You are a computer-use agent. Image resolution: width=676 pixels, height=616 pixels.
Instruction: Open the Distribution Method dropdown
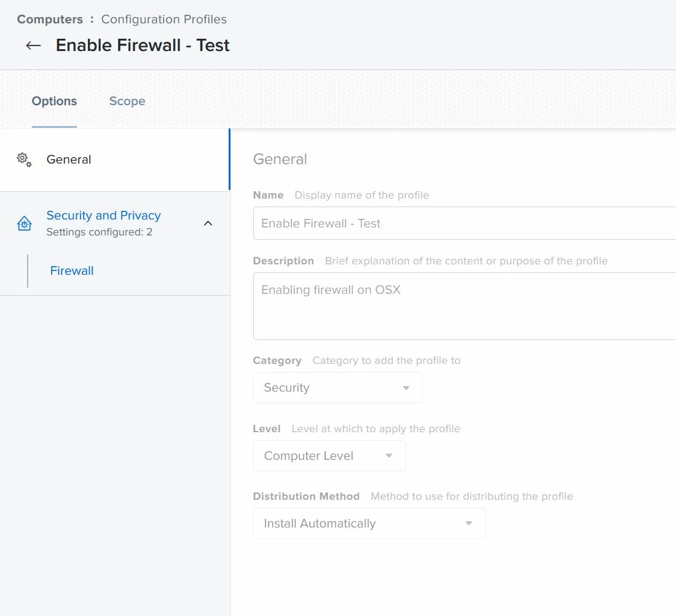coord(369,523)
